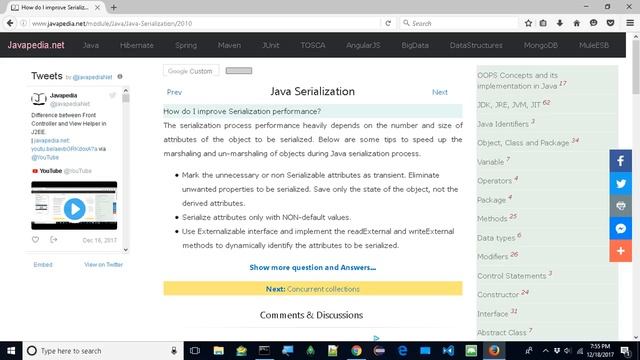
Task: Open more sharing options plus icon
Action: click(x=620, y=251)
